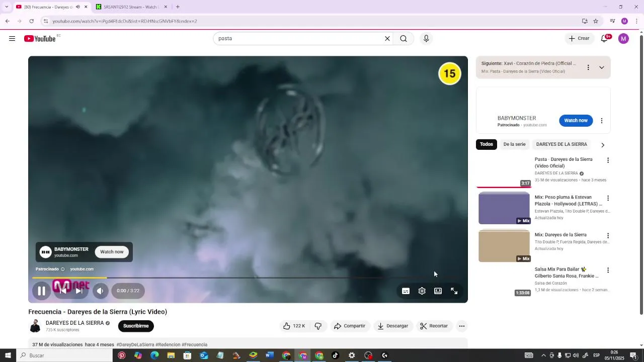Open options for Salsa Mix Para Bailar
Screen dimensions: 644x362
[608, 270]
